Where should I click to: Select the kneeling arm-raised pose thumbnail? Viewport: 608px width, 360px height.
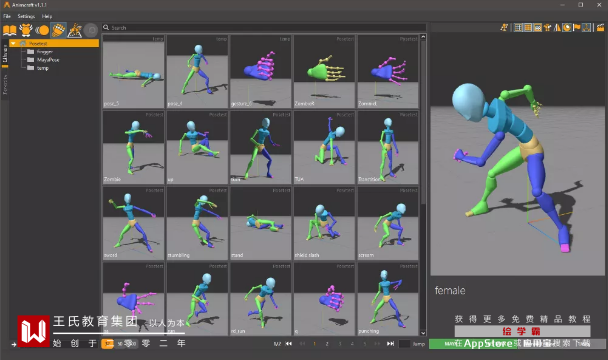point(324,147)
